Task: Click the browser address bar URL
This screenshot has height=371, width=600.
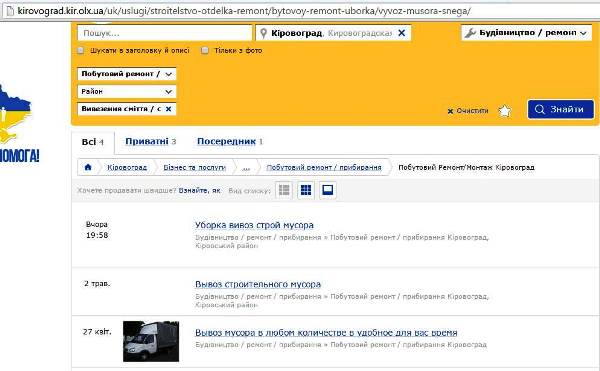Action: tap(244, 11)
